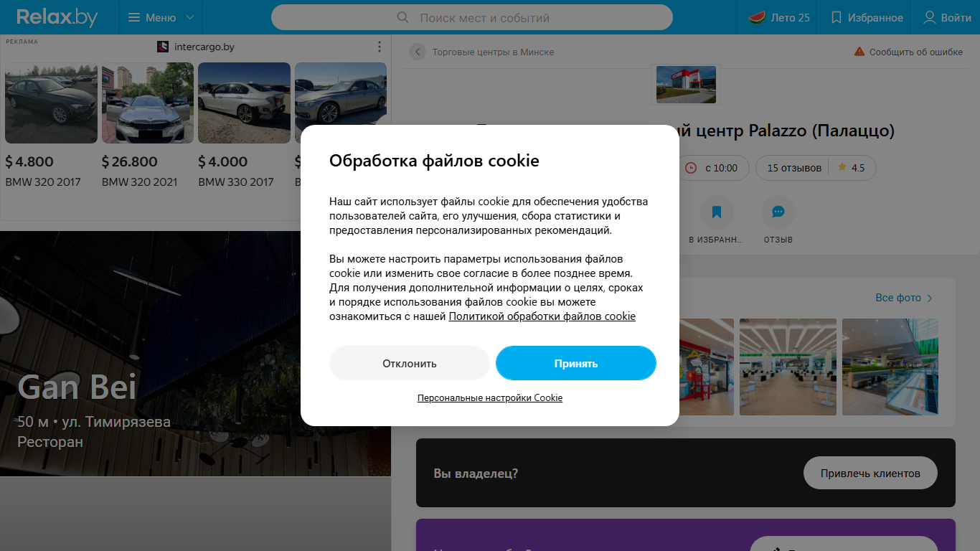Click the Привлечь клиентов button
Screen dimensions: 980x551
870,473
